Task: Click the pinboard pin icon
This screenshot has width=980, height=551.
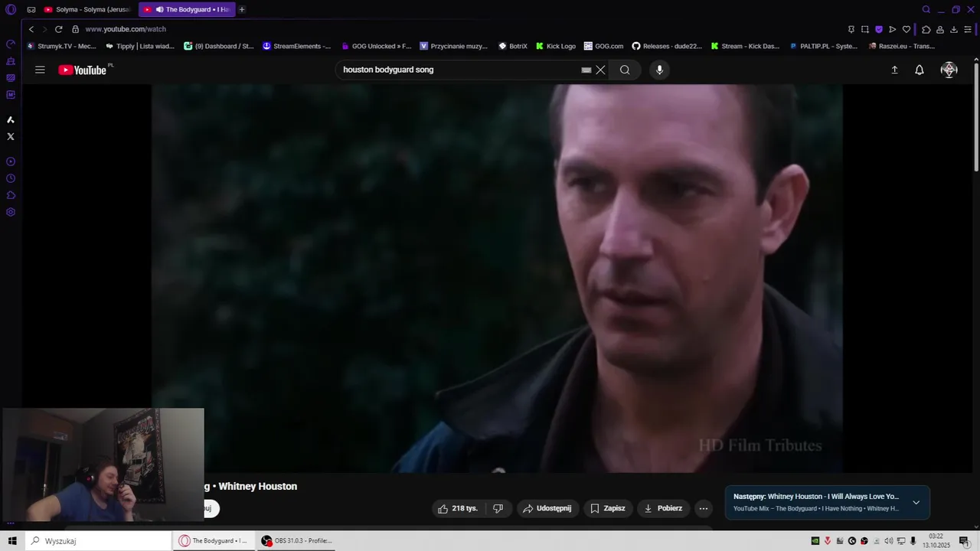Action: point(851,29)
